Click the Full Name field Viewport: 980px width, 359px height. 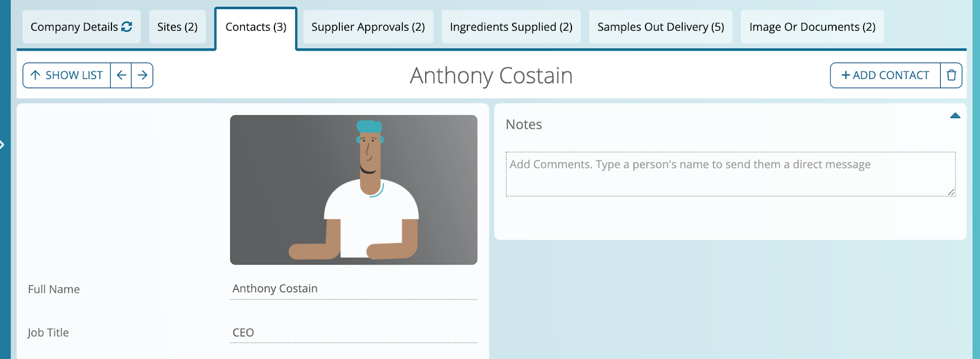click(x=353, y=289)
